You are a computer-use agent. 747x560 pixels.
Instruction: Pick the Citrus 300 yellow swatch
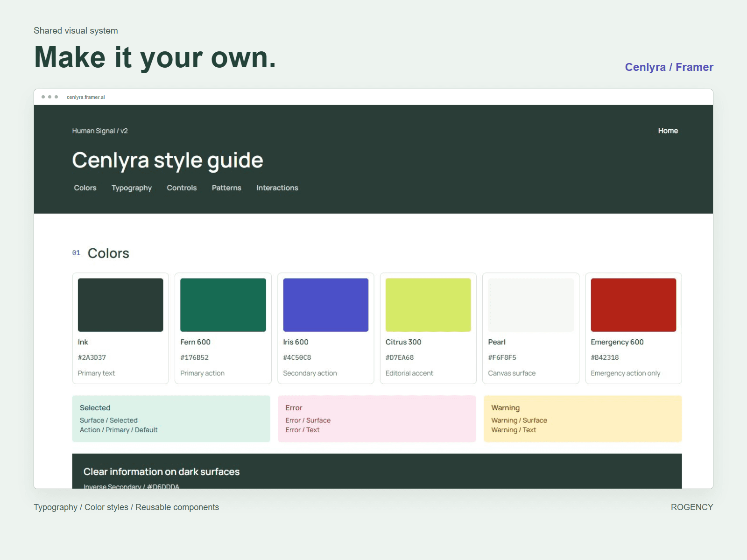tap(428, 305)
